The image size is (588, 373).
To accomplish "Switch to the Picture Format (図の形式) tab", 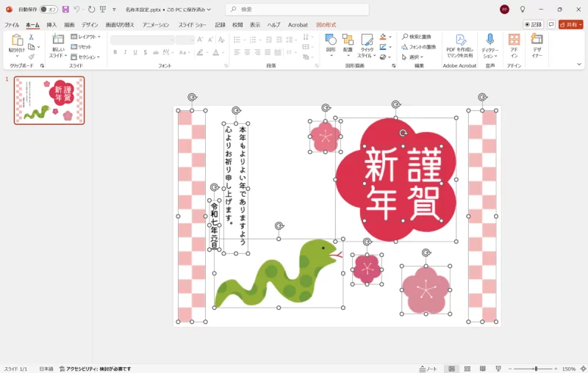I will 326,25.
